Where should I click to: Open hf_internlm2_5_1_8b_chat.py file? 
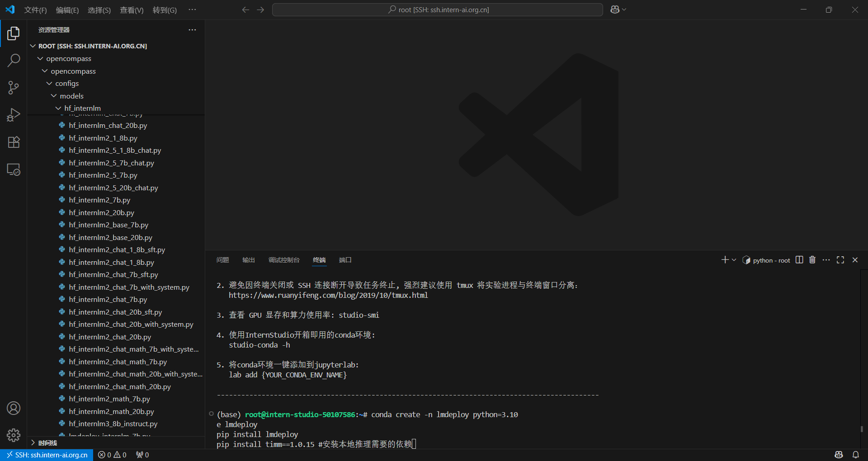point(115,151)
